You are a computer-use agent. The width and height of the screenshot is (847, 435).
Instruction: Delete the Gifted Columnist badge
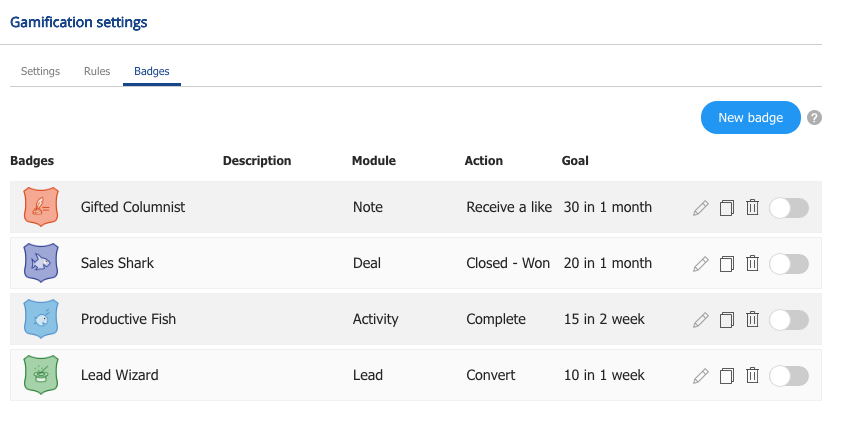coord(752,208)
